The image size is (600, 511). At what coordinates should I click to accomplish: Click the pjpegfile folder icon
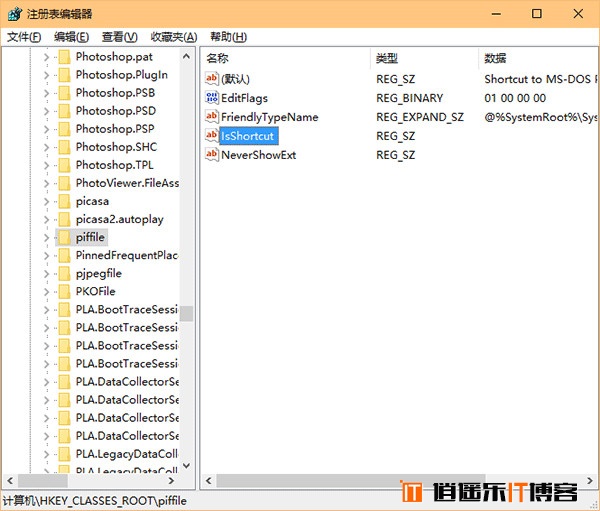pos(64,273)
